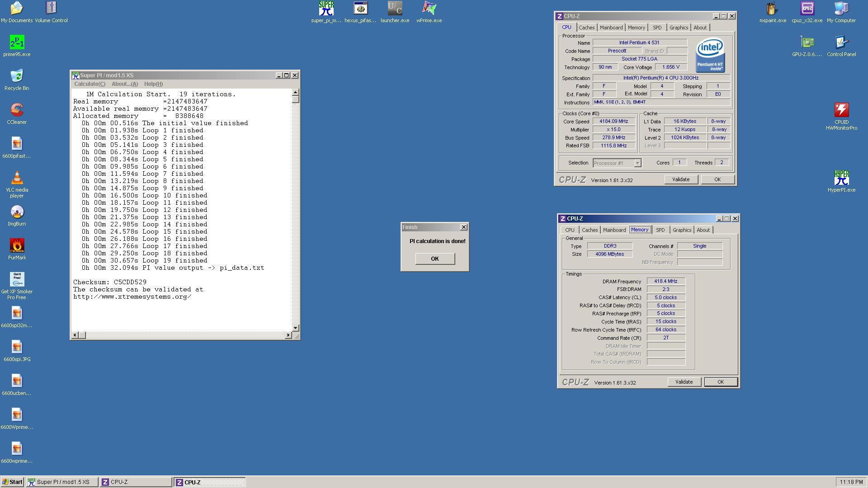Image resolution: width=868 pixels, height=488 pixels.
Task: Close the Finish dialog with X
Action: (x=463, y=227)
